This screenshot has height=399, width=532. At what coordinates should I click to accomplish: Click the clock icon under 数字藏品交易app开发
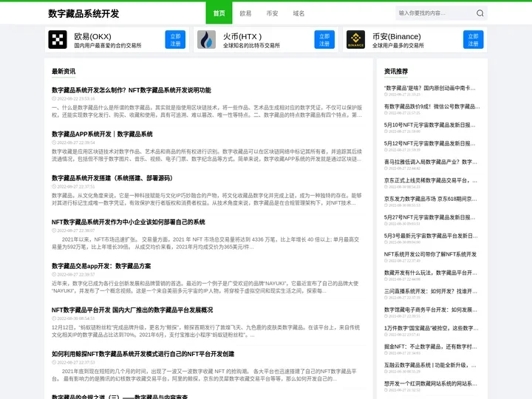(x=54, y=274)
